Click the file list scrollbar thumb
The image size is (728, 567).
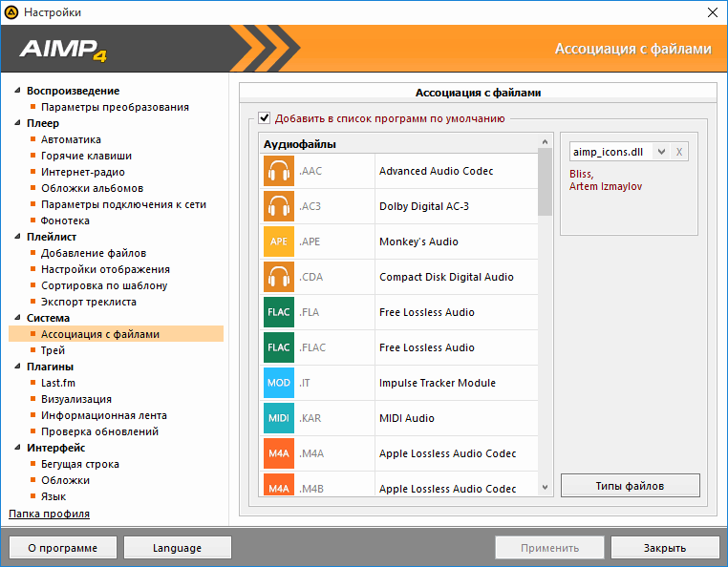pos(546,182)
